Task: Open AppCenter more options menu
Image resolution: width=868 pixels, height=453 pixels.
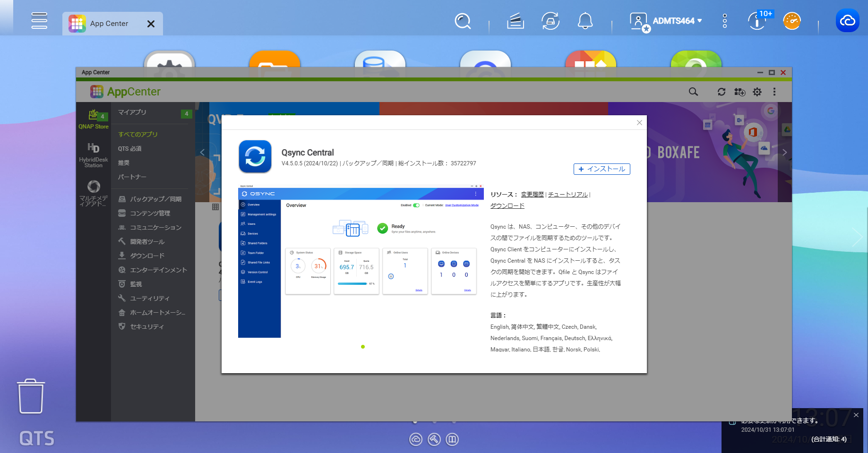Action: 774,92
